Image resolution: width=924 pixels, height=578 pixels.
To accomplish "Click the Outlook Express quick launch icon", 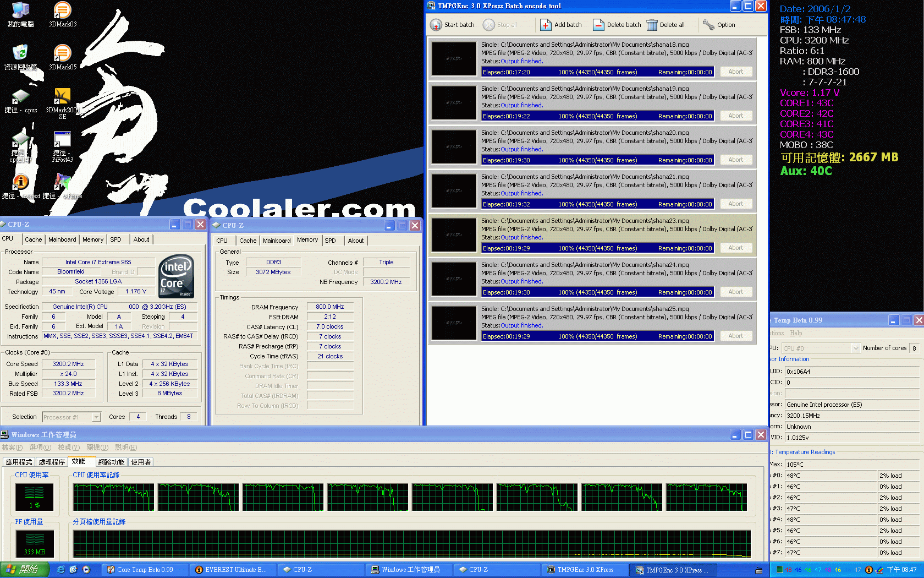I will (x=73, y=570).
